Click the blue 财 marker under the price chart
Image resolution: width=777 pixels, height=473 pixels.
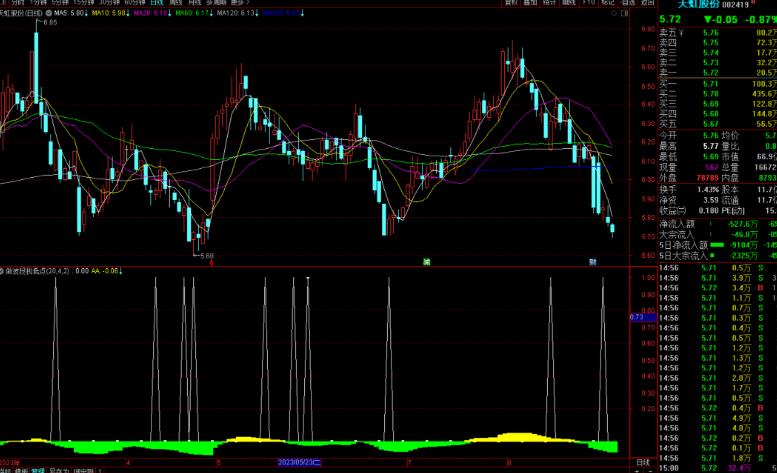[593, 262]
